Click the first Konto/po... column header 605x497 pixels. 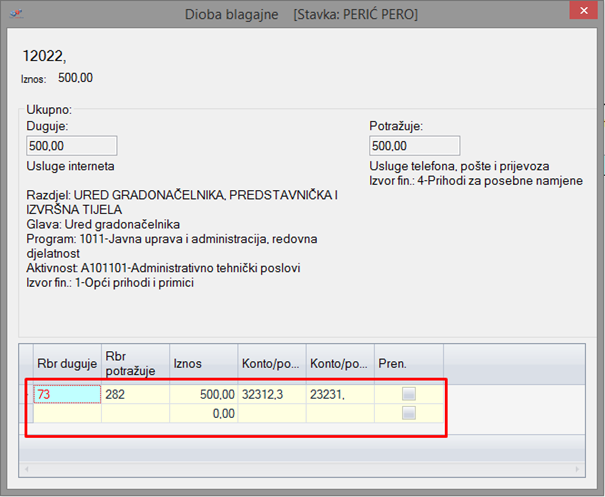point(272,364)
